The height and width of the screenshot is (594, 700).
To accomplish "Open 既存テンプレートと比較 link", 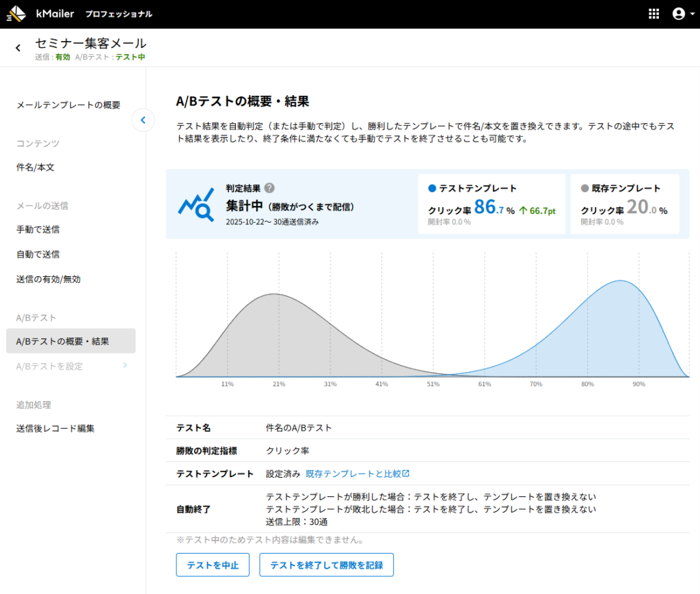I will 358,474.
